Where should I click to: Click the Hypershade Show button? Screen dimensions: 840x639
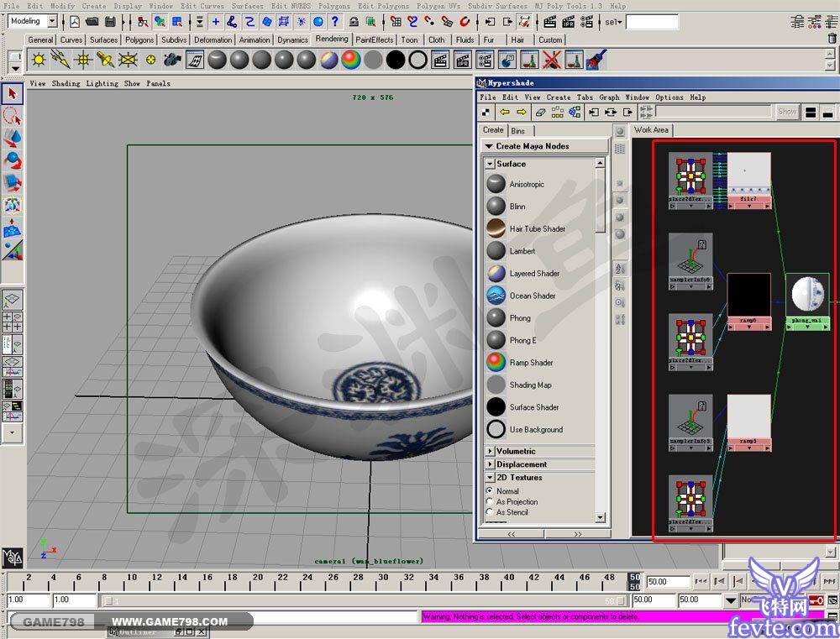[x=787, y=112]
